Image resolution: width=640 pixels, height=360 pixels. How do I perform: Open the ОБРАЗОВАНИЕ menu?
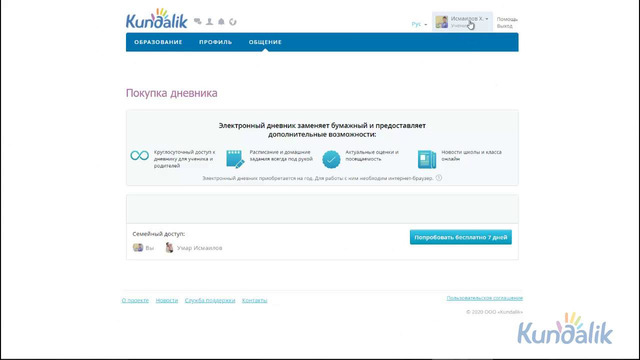point(158,42)
